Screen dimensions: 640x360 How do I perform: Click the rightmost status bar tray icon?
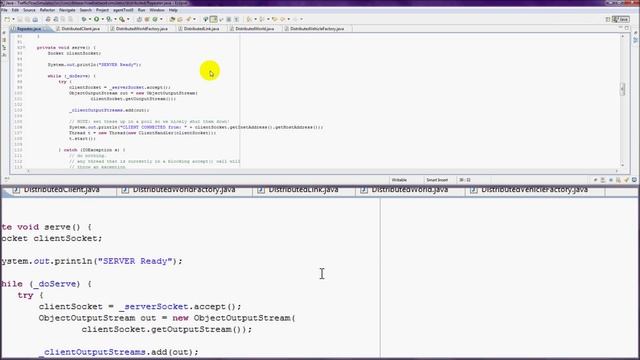click(634, 180)
